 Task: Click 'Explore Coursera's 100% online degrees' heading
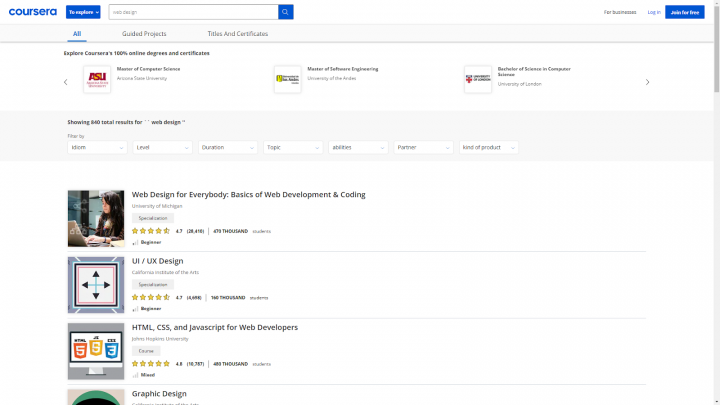point(136,53)
